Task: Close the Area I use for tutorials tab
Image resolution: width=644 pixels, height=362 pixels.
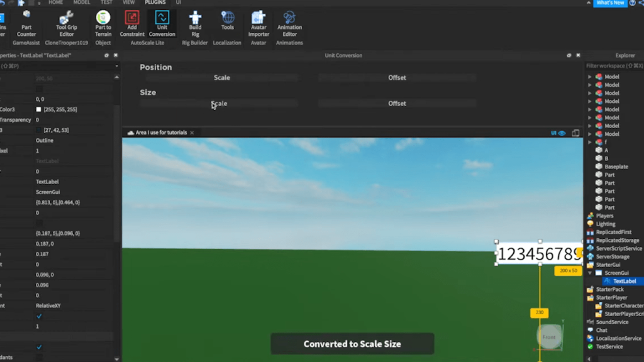Action: pyautogui.click(x=192, y=133)
